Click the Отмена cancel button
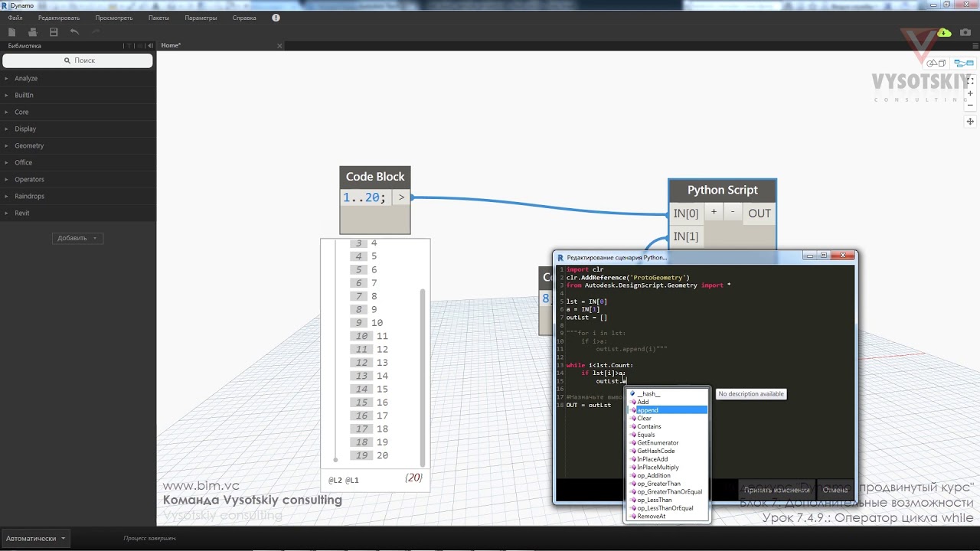980x551 pixels. [835, 490]
